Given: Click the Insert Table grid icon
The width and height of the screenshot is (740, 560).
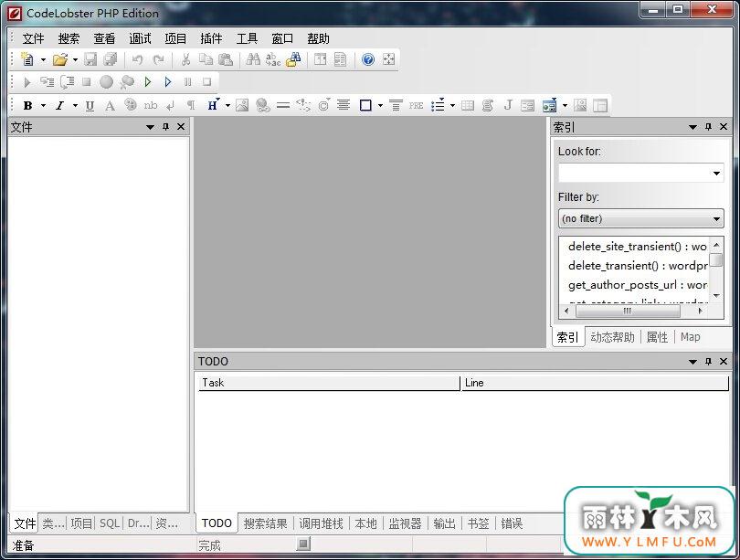Looking at the screenshot, I should tap(468, 106).
